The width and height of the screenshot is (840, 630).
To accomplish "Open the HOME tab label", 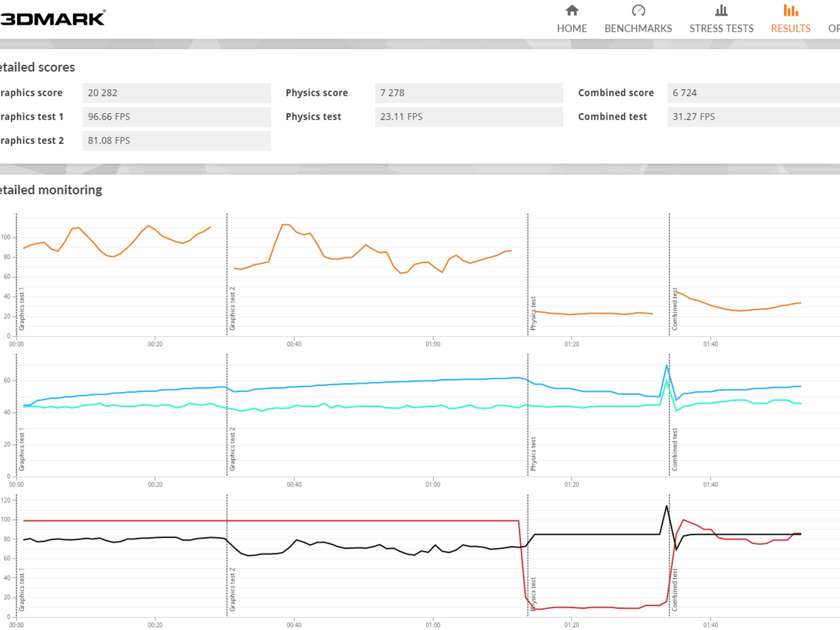I will (x=572, y=29).
